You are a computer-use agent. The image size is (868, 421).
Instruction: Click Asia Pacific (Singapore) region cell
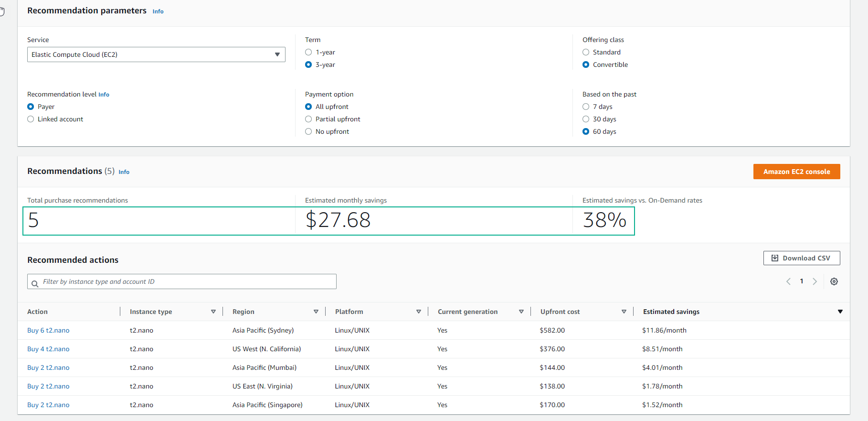coord(267,405)
